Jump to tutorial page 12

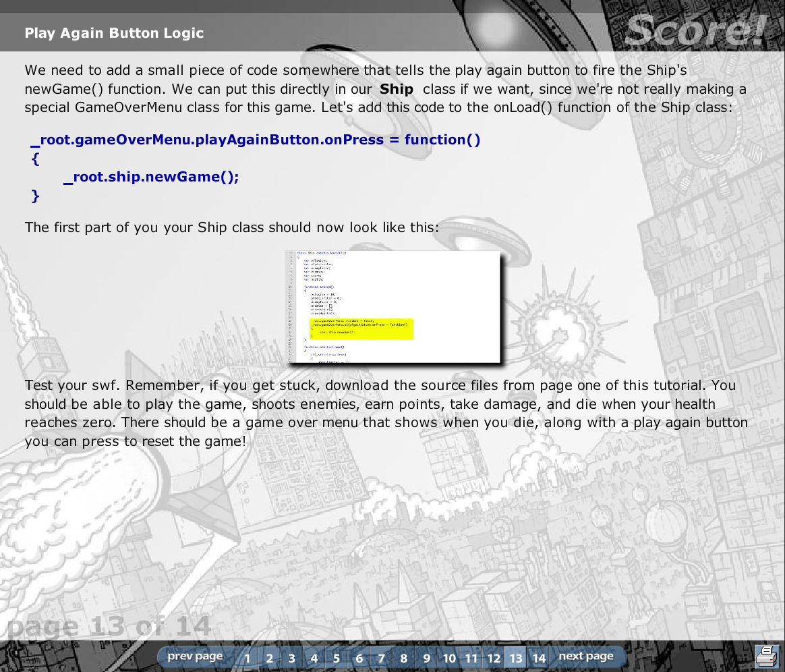coord(494,658)
